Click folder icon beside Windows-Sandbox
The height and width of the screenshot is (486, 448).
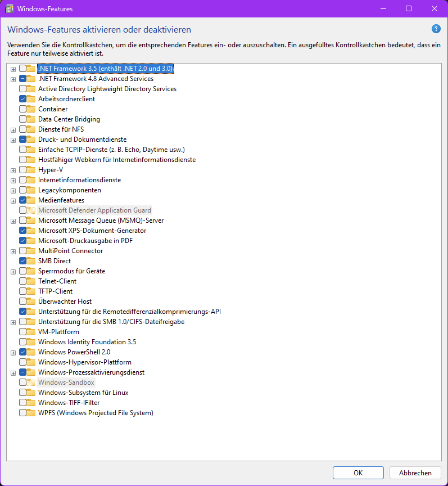click(31, 382)
